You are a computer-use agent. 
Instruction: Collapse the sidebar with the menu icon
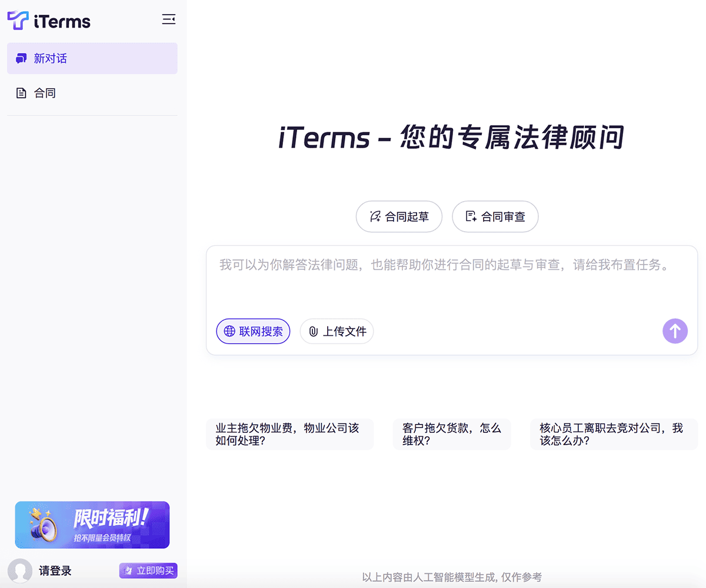point(169,19)
